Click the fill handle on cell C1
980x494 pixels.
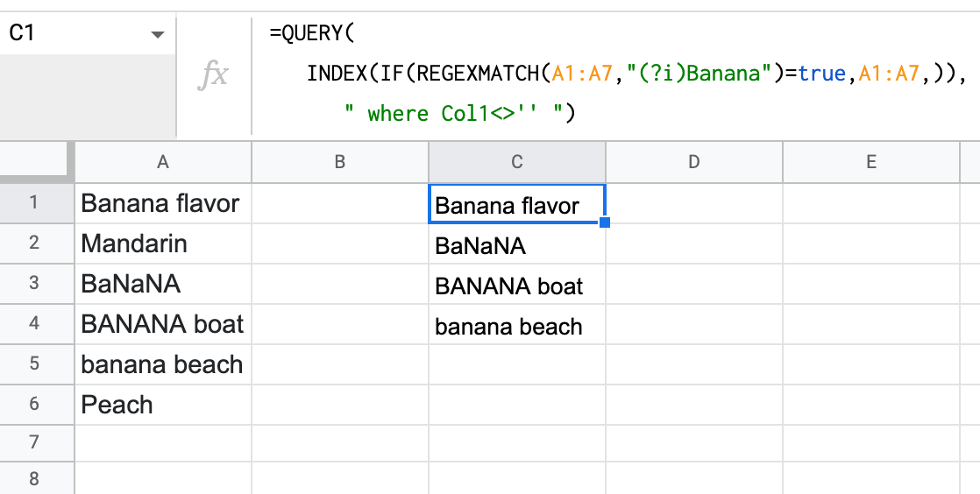coord(604,222)
